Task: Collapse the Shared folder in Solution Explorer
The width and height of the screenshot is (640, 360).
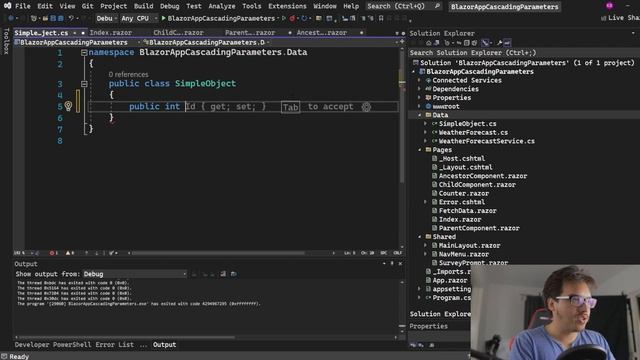Action: pos(420,237)
